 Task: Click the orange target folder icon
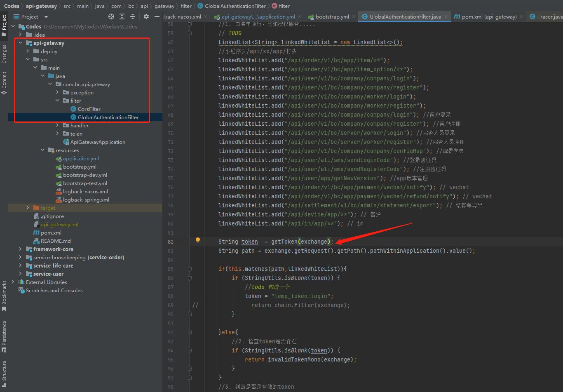pyautogui.click(x=36, y=208)
